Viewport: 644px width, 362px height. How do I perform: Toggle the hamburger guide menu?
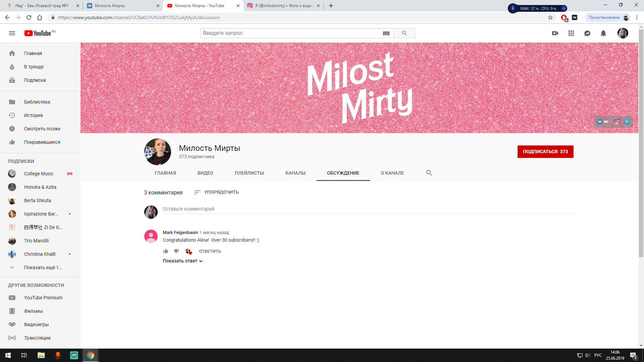pos(12,33)
